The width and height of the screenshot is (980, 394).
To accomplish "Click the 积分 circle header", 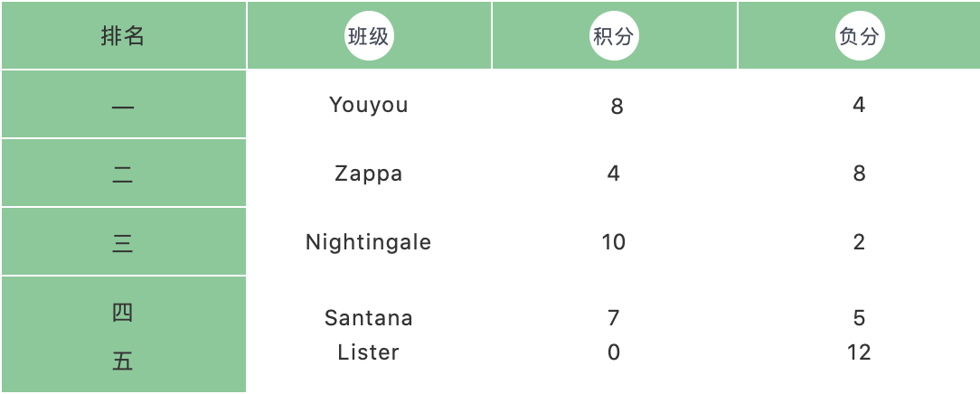I will pos(614,37).
